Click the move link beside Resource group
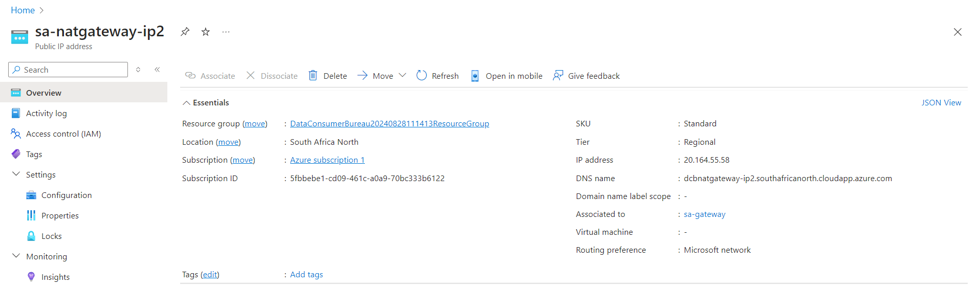 point(255,124)
